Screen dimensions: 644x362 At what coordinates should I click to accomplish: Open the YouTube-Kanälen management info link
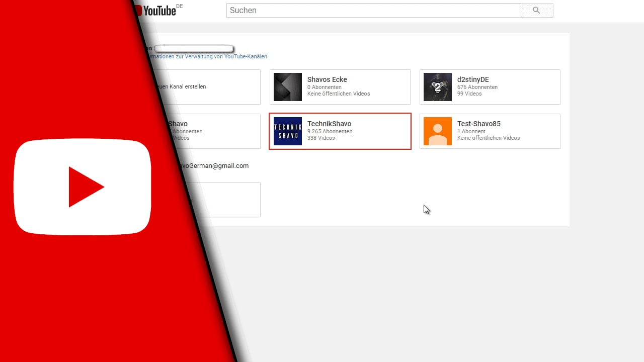pyautogui.click(x=207, y=57)
